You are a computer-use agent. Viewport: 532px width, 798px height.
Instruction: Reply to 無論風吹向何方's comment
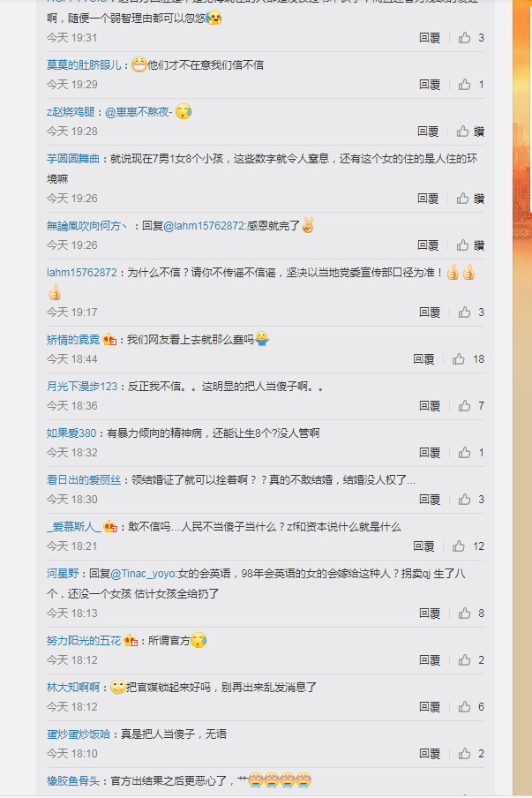point(427,245)
